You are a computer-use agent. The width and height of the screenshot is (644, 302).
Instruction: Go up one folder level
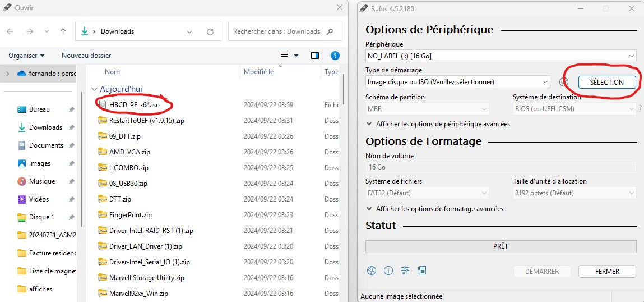click(x=63, y=31)
